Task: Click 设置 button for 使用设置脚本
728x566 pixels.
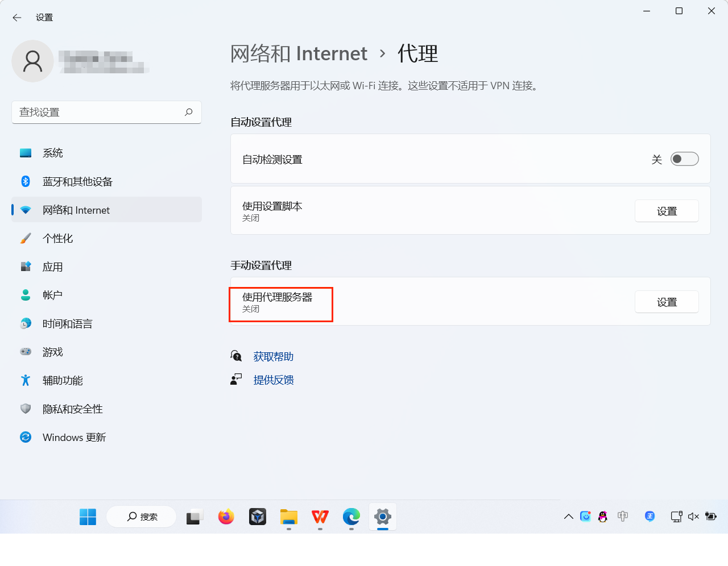Action: [x=667, y=211]
